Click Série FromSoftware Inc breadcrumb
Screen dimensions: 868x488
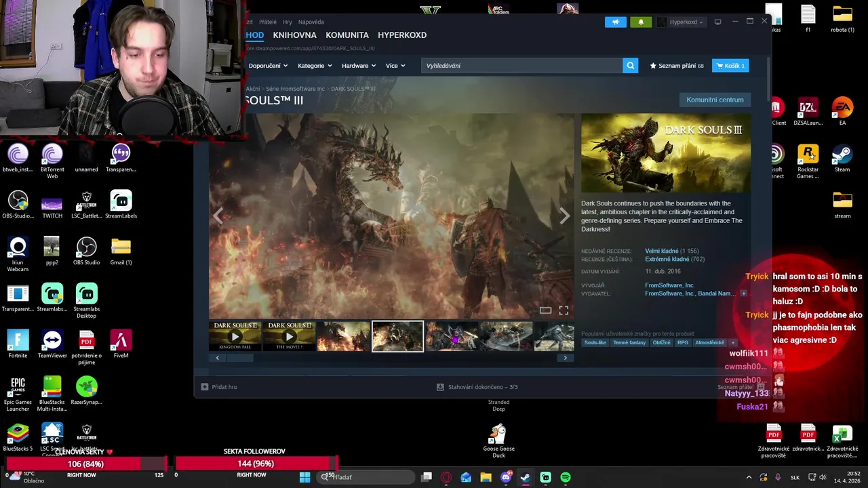296,89
